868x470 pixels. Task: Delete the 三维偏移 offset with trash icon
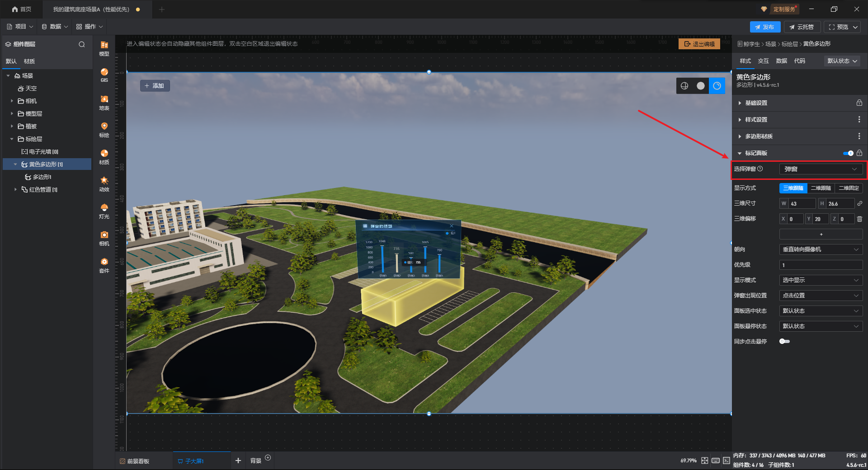pyautogui.click(x=859, y=219)
